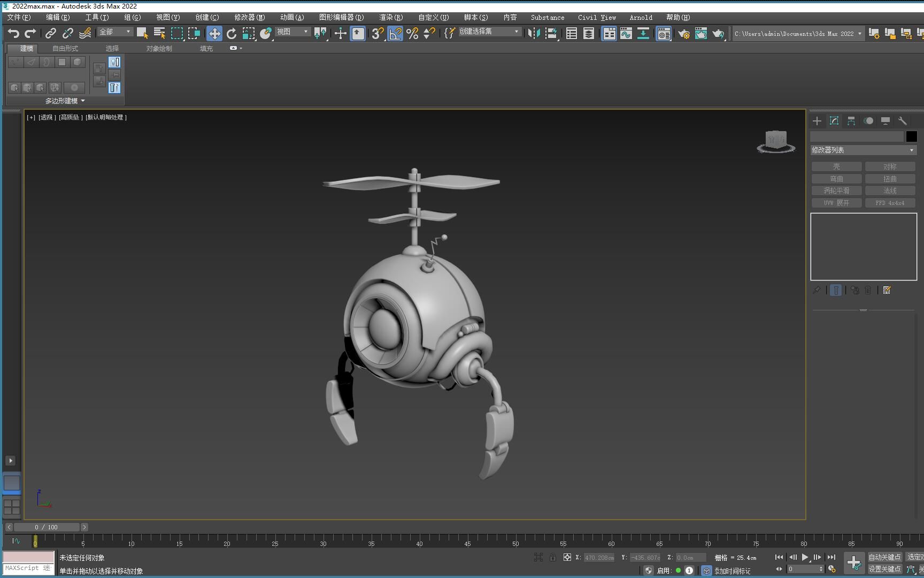The image size is (924, 578).
Task: Toggle Auto Key (自动关键点) mode
Action: click(884, 557)
